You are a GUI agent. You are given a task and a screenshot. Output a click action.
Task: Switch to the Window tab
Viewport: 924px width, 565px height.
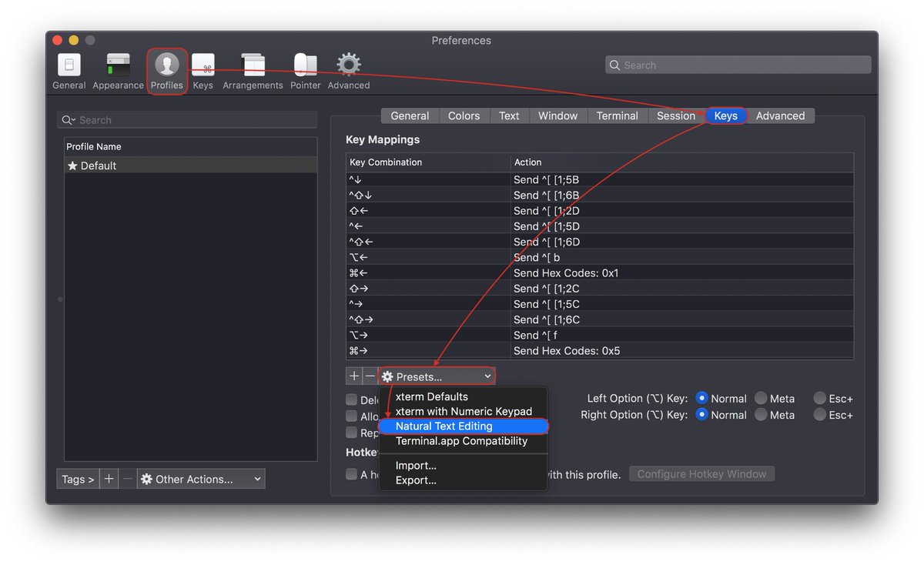557,115
